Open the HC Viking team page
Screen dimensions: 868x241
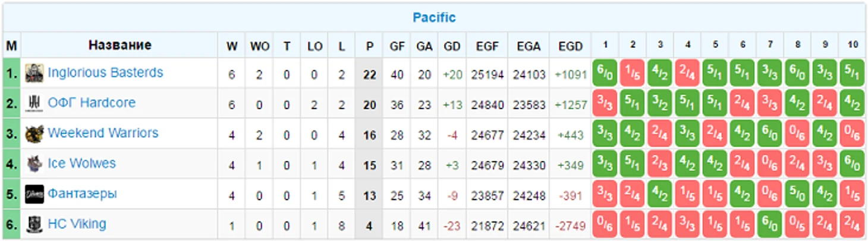pos(77,224)
